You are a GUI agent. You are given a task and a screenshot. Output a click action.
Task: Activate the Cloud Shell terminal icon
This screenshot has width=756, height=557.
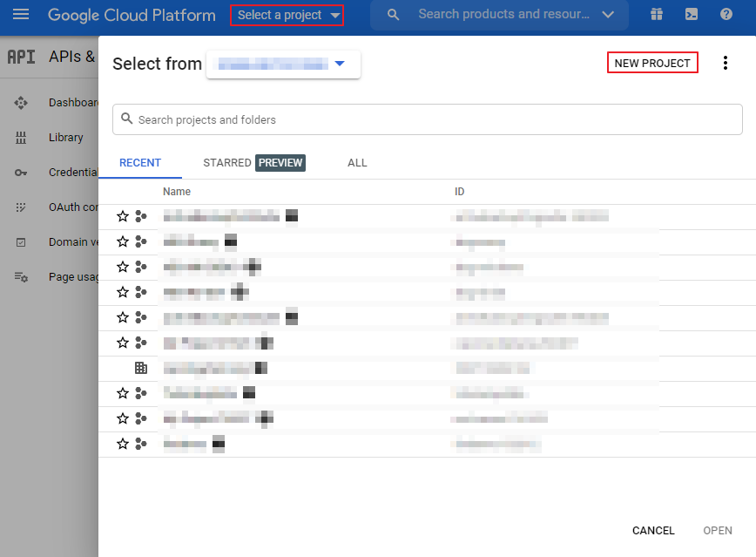coord(692,15)
